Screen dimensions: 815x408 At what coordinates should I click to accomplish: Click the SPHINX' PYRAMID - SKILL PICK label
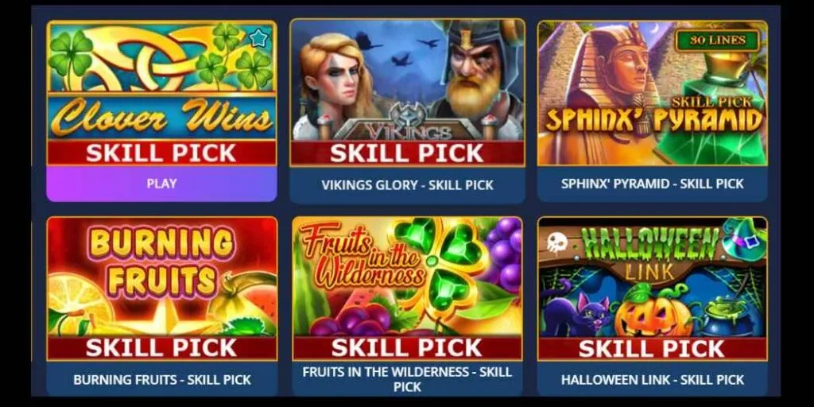[652, 183]
